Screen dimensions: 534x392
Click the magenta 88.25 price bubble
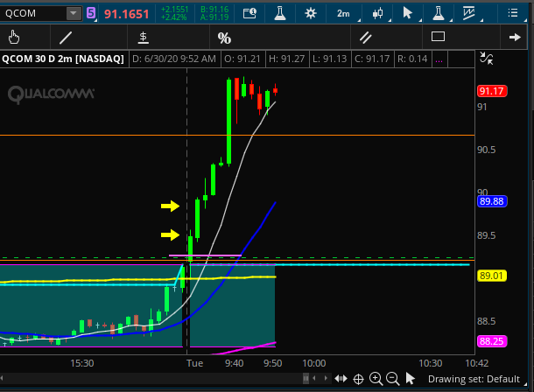(492, 341)
